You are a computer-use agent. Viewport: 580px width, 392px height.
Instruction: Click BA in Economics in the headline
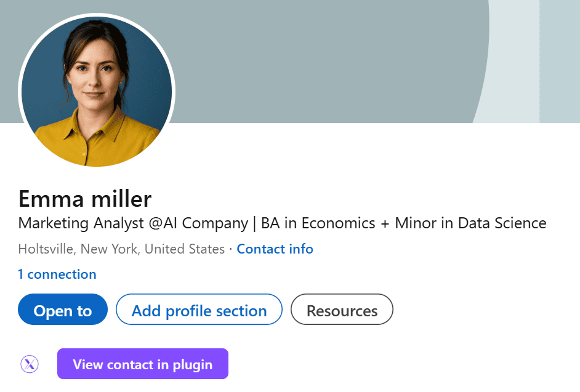(x=318, y=223)
